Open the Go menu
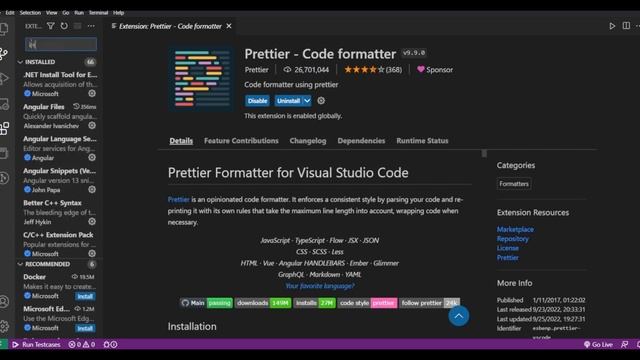Image resolution: width=640 pixels, height=360 pixels. (66, 13)
